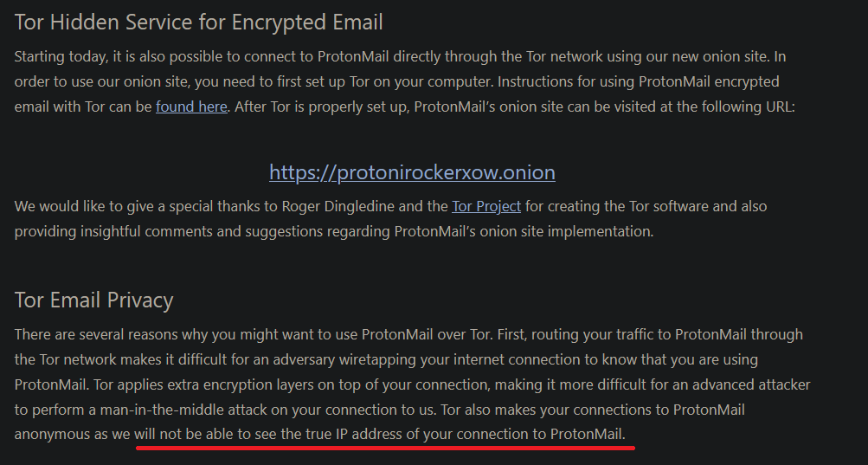The width and height of the screenshot is (868, 465).
Task: Click the phrase "providing insightful comments"
Action: coord(113,231)
